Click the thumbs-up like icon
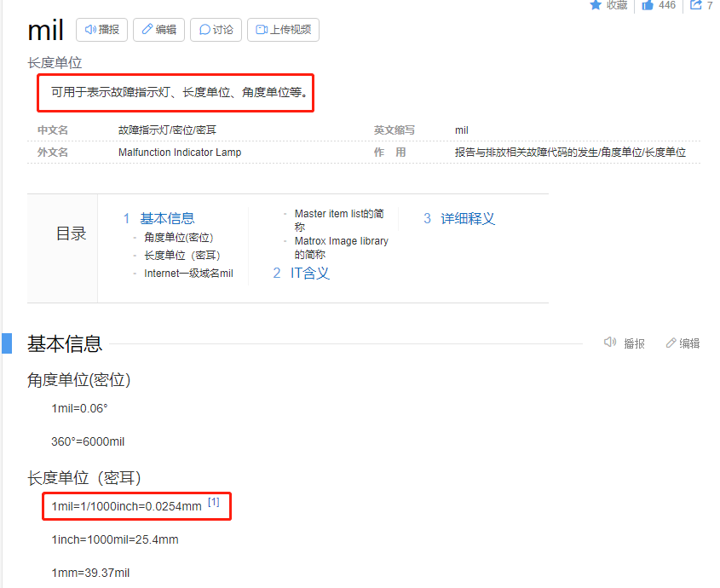The image size is (720, 588). 648,5
